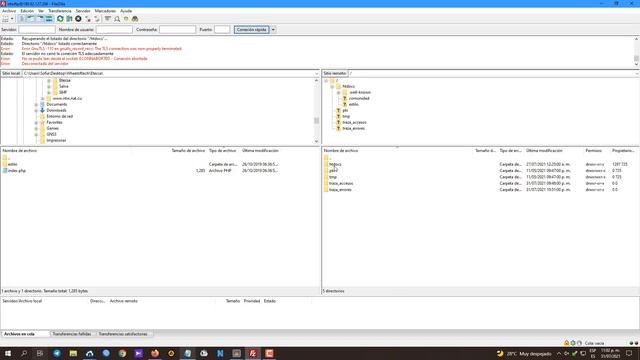This screenshot has height=360, width=640.
Task: Click the reconnect to last server icon
Action: (x=97, y=19)
